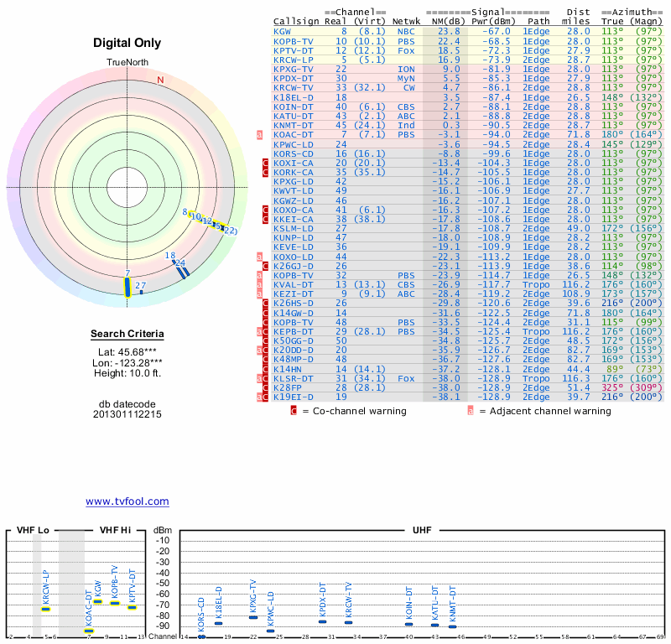Click the Callsign column header
The width and height of the screenshot is (671, 644).
[x=296, y=21]
